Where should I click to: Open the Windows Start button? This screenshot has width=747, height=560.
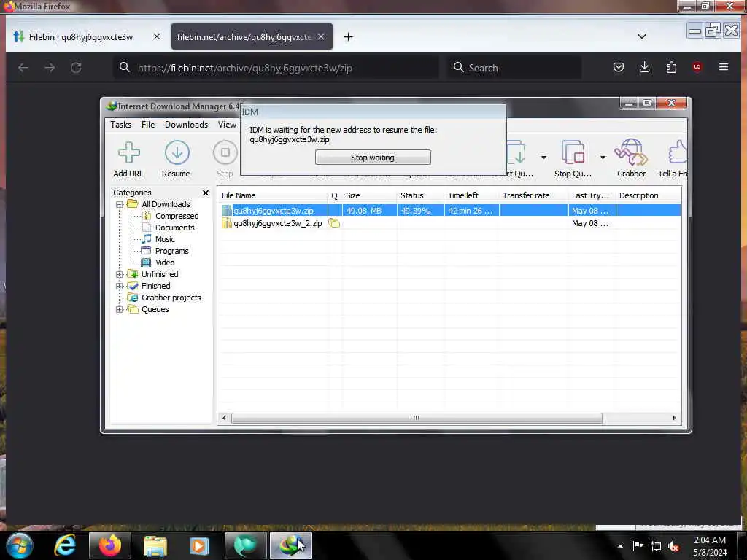tap(19, 545)
